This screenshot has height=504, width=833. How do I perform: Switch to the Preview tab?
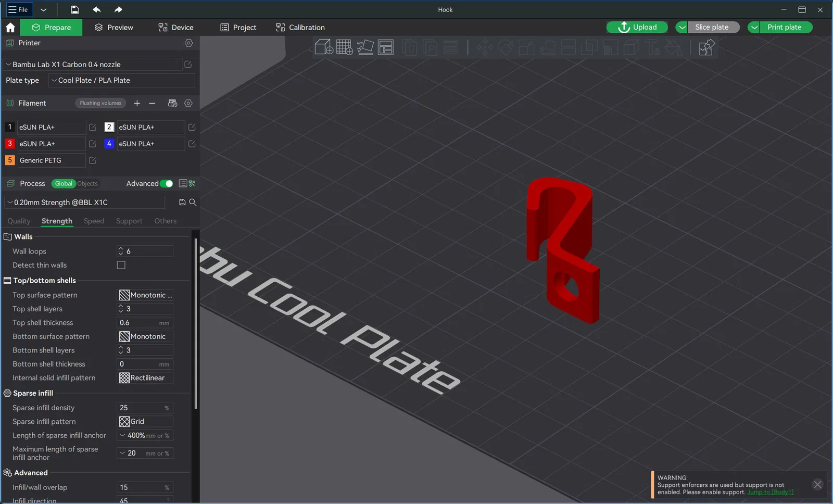pos(114,28)
